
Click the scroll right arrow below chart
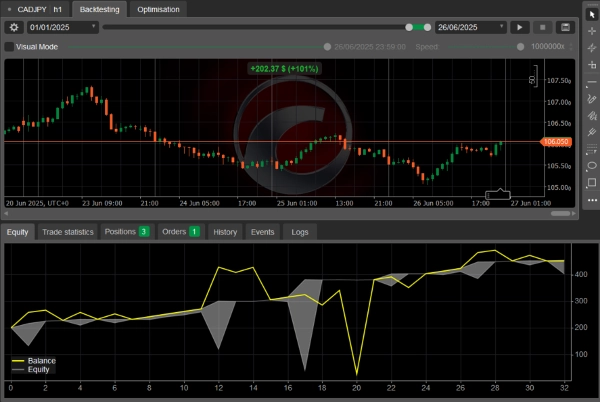[574, 213]
